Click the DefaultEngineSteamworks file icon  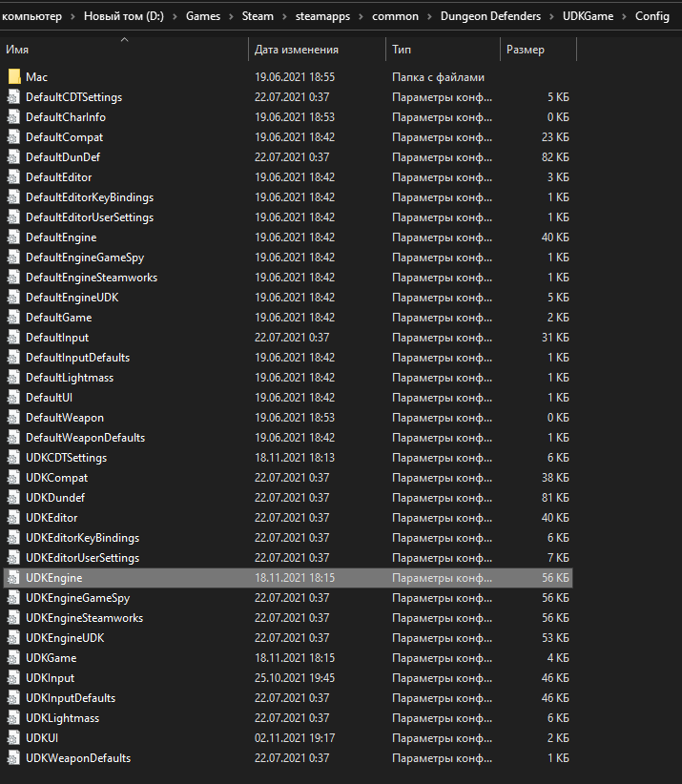(14, 277)
